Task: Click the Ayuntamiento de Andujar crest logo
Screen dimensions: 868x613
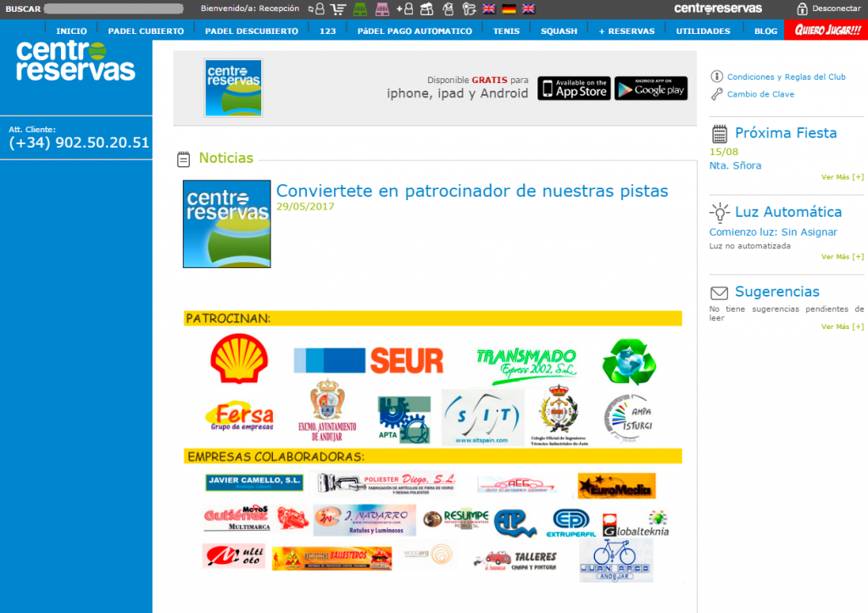Action: point(327,410)
